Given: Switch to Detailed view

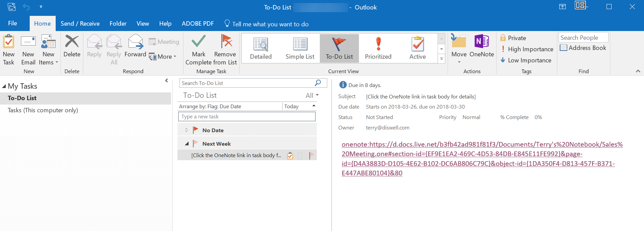Looking at the screenshot, I should coord(261,48).
